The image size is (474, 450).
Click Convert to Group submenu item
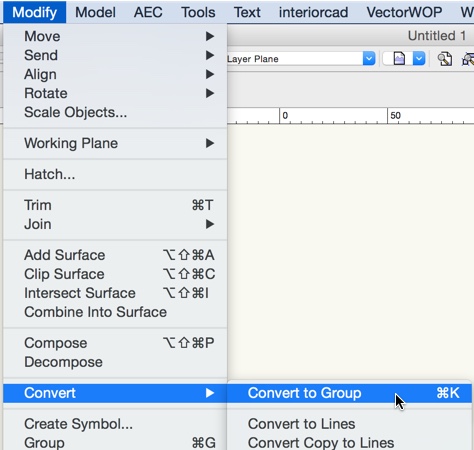click(x=349, y=393)
